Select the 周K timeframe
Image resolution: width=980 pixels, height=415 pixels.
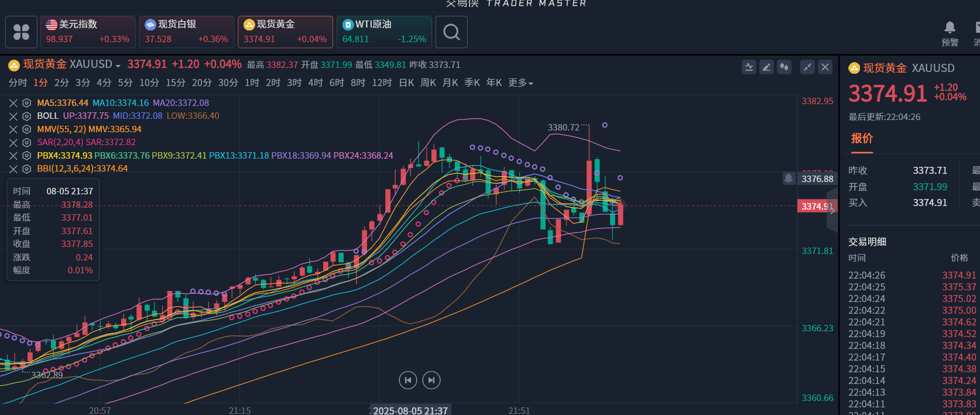click(428, 83)
